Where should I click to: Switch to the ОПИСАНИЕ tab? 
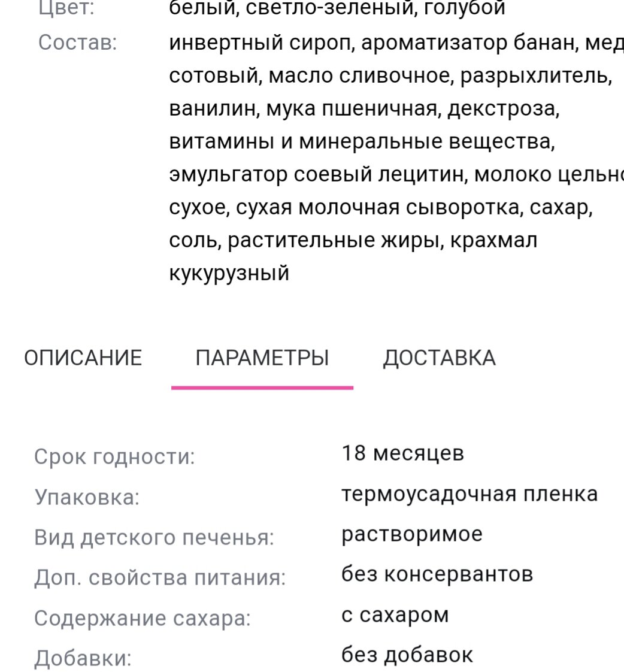pyautogui.click(x=82, y=358)
